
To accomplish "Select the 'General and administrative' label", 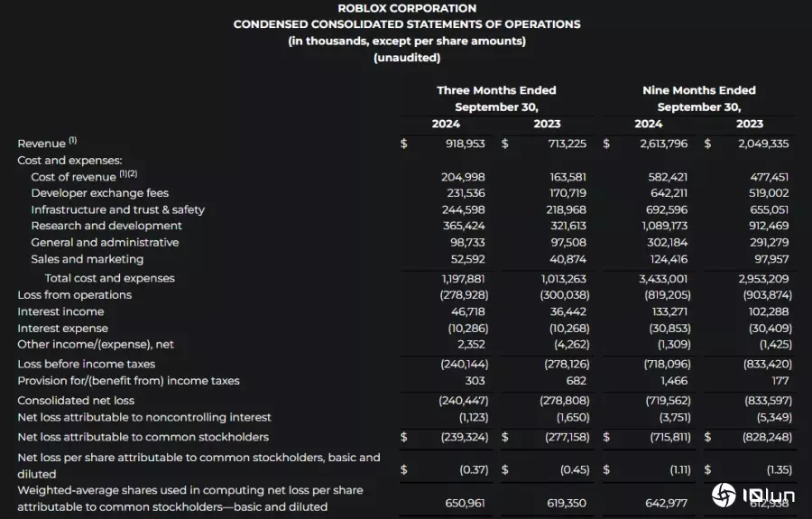I will click(106, 243).
